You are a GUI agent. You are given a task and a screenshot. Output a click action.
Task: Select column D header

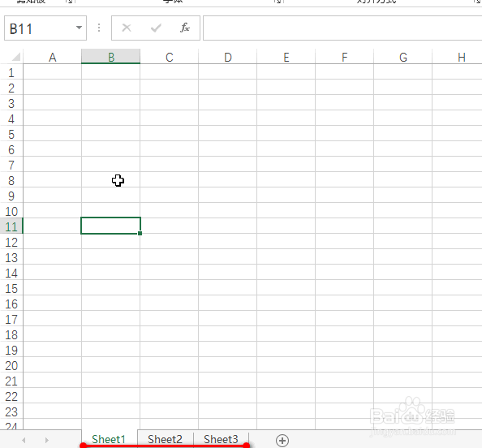(x=228, y=57)
